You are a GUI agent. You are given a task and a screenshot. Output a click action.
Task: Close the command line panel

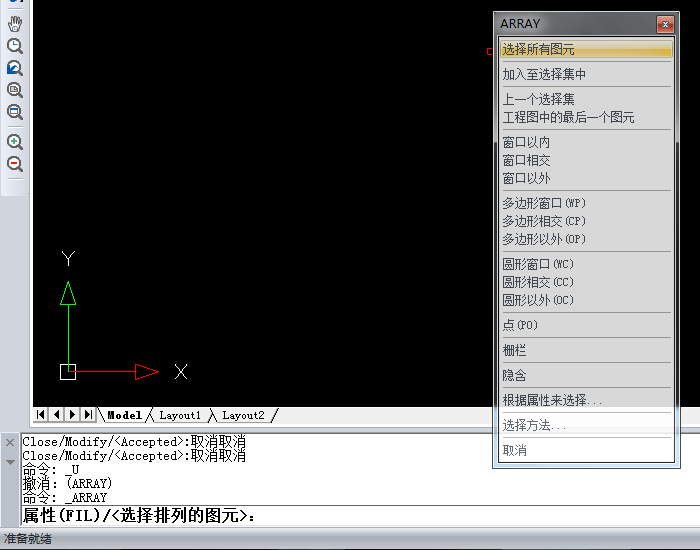tap(10, 442)
